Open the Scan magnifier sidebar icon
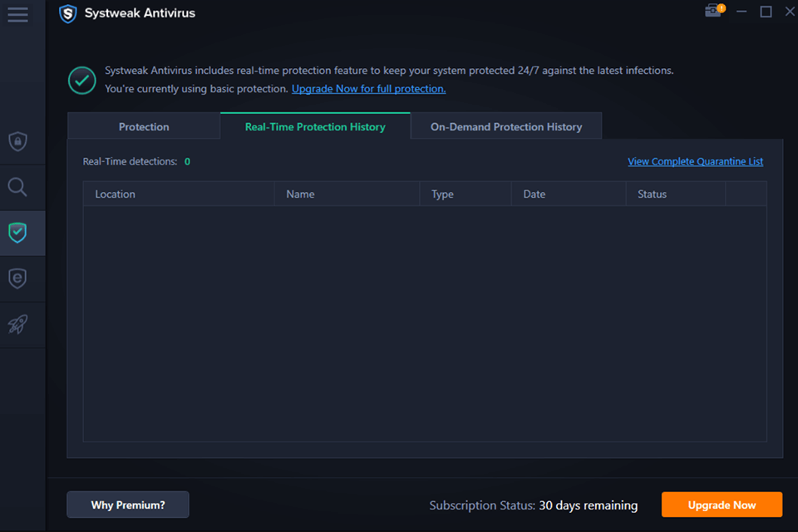Viewport: 798px width, 532px height. coord(17,187)
